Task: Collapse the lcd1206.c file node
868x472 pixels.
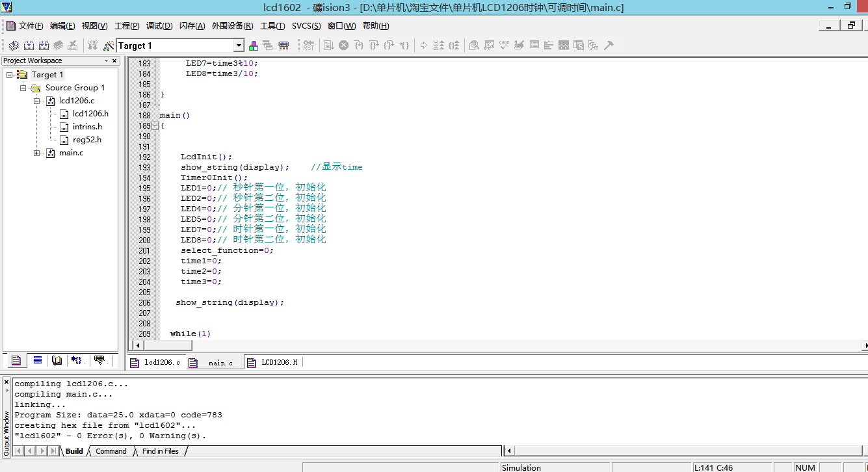Action: [x=37, y=101]
